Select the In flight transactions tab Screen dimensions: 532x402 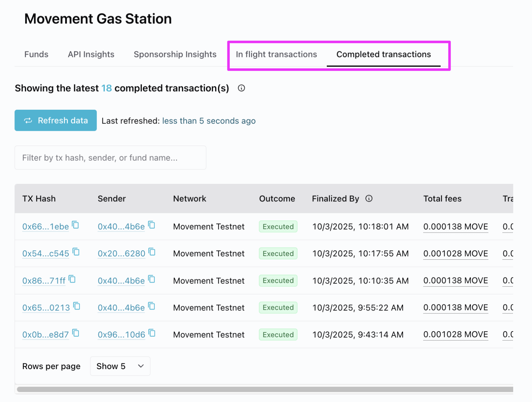click(276, 54)
